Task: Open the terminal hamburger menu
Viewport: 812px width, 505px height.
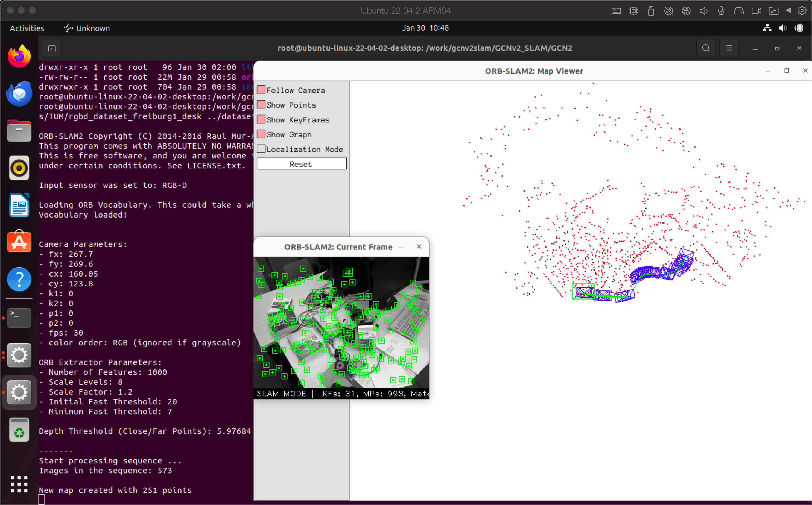Action: (x=729, y=48)
